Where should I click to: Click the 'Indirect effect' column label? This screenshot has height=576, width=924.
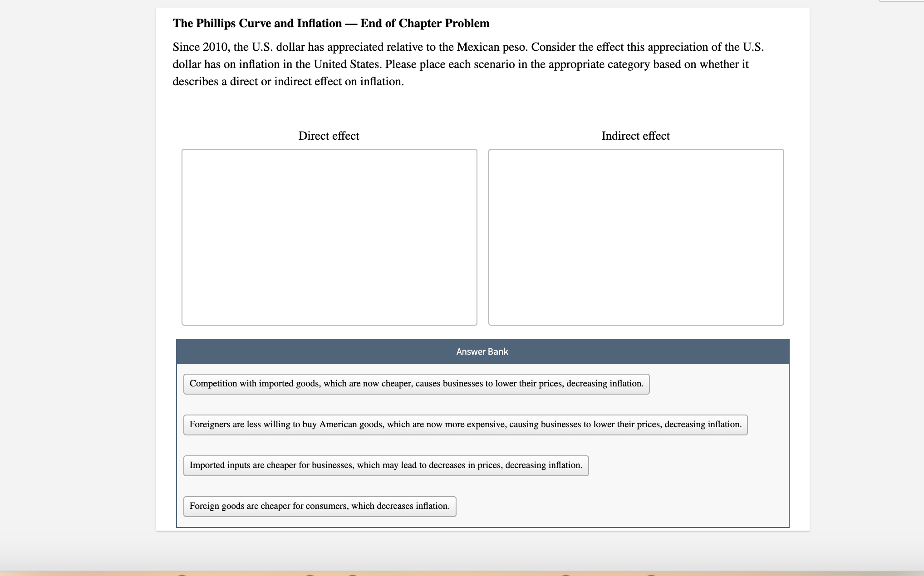coord(635,136)
